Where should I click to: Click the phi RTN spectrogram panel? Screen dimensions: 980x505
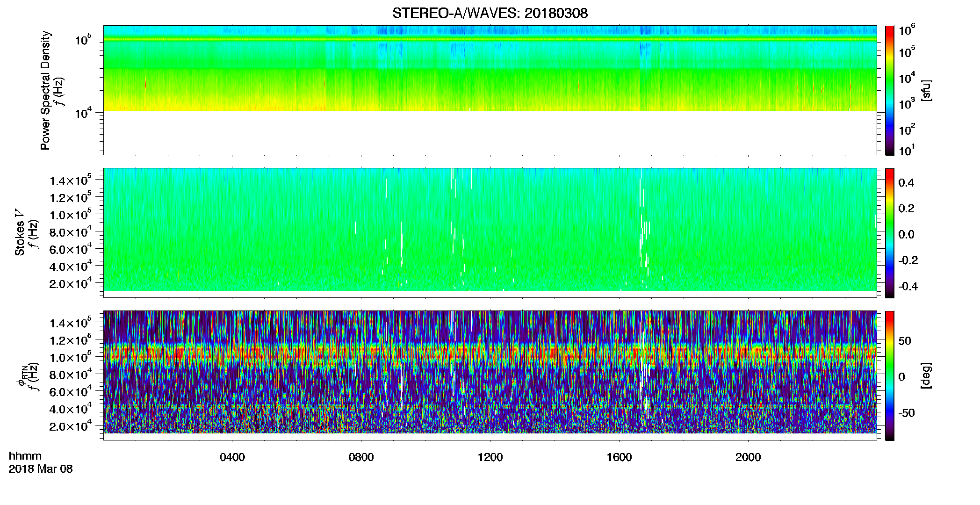pos(490,375)
